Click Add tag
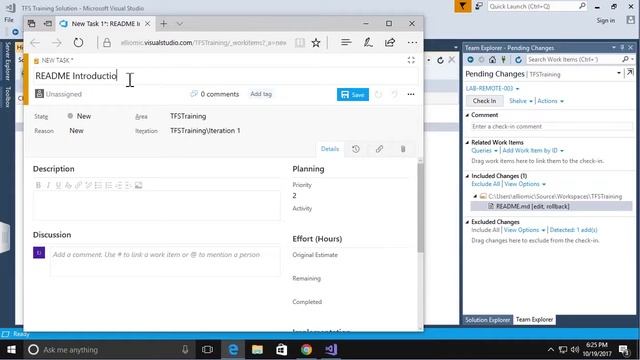The height and width of the screenshot is (360, 640). coord(261,94)
